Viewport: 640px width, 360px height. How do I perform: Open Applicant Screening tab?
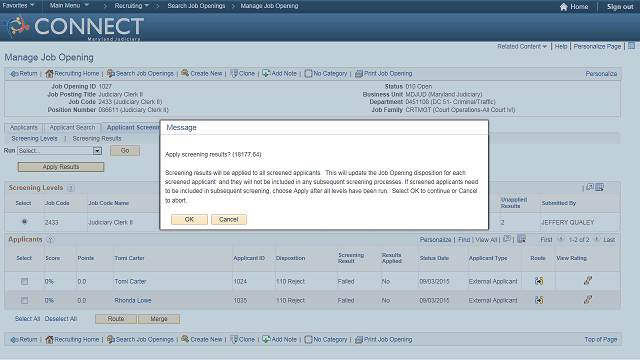click(131, 127)
